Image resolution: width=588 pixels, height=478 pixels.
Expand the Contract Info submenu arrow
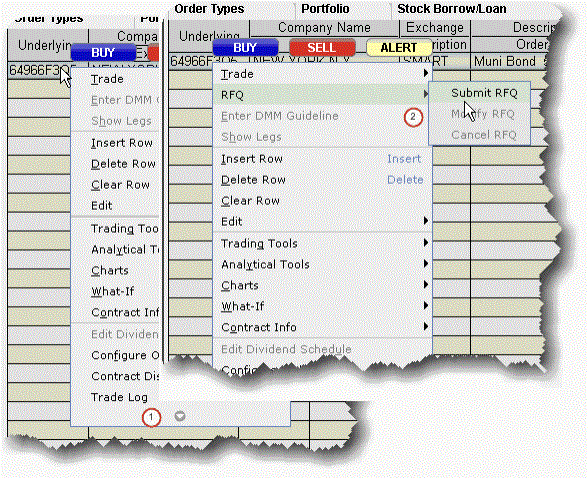[426, 327]
